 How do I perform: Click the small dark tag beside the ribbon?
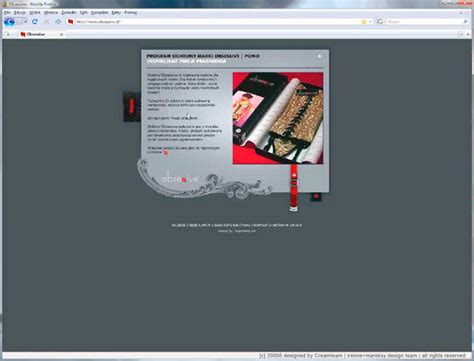coord(316,197)
